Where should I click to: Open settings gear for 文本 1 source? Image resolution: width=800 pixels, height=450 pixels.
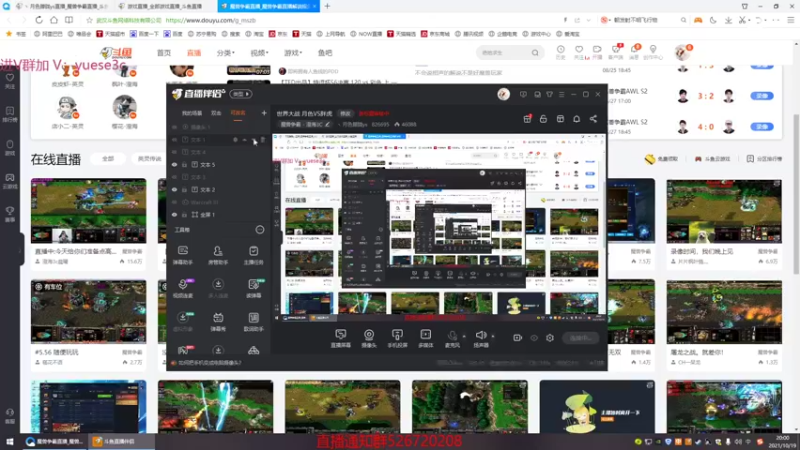coord(235,139)
